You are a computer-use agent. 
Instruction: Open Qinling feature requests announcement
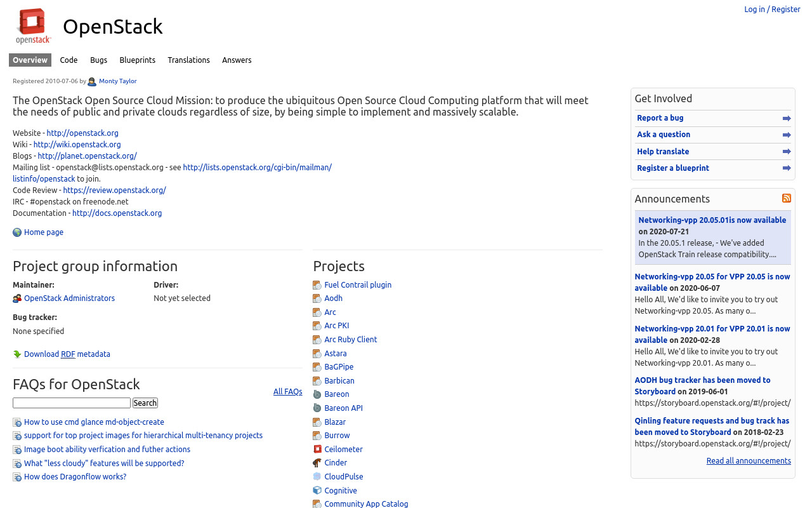coord(712,427)
